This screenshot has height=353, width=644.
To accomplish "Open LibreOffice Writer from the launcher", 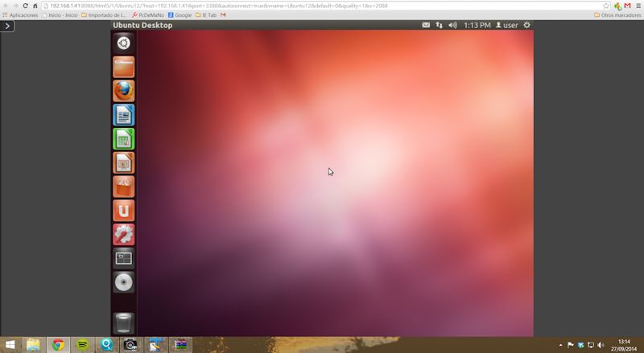I will [x=124, y=115].
